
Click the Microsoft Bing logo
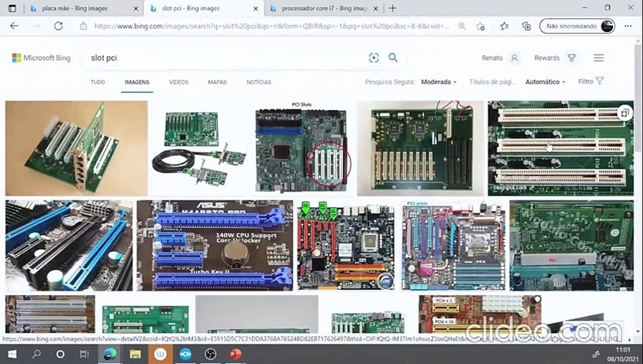(x=41, y=58)
